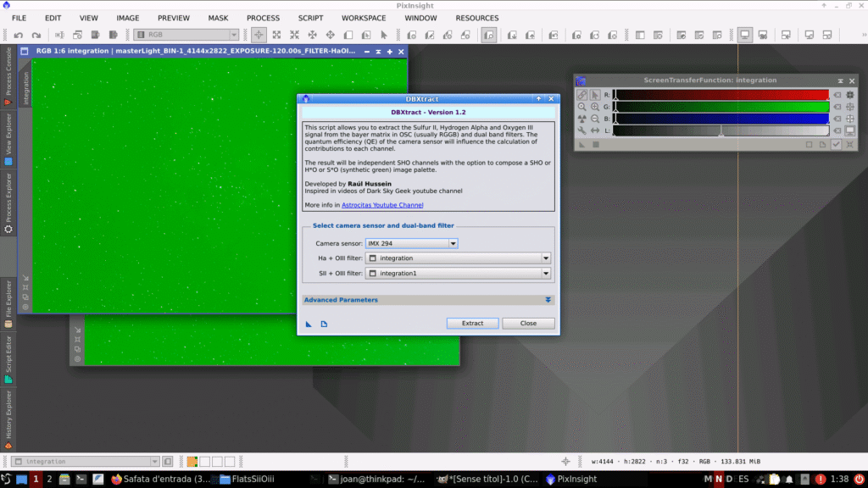Click the STF wrench parameters icon

pos(581,131)
